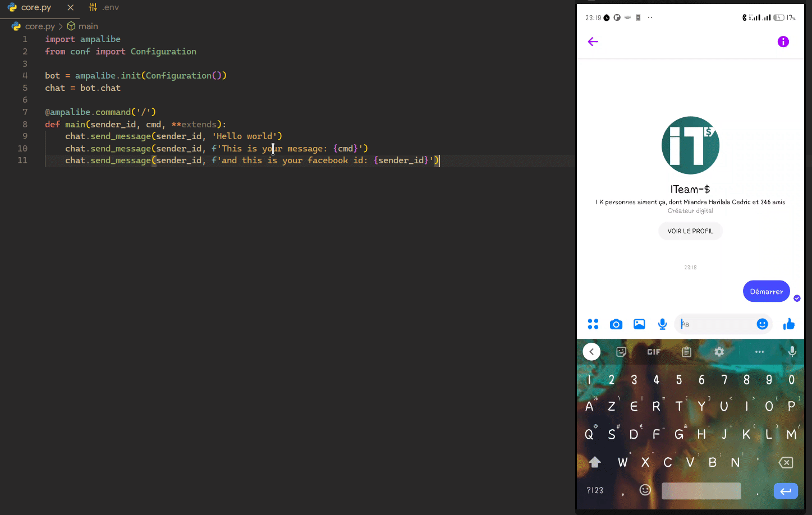Image resolution: width=812 pixels, height=515 pixels.
Task: Open the keyboard clipboard
Action: 686,352
